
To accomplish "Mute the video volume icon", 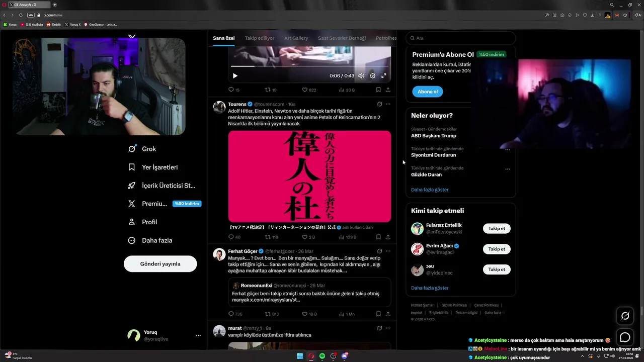I will tap(361, 76).
